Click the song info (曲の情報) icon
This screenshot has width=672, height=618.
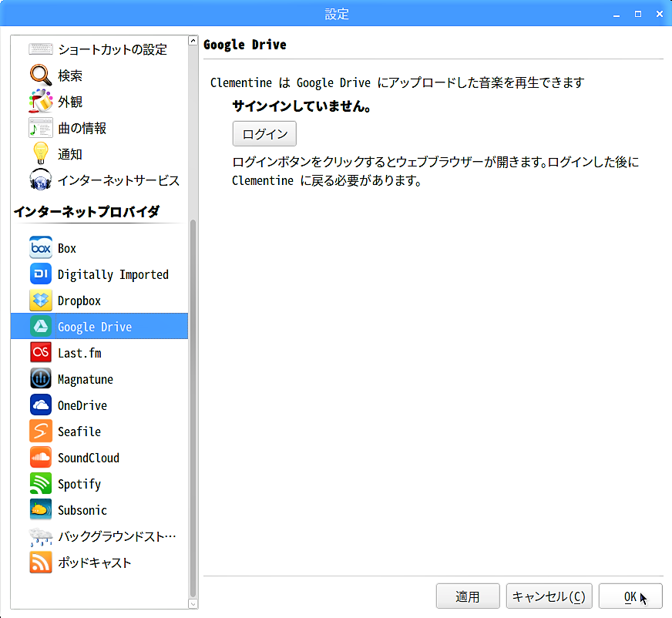pos(41,128)
